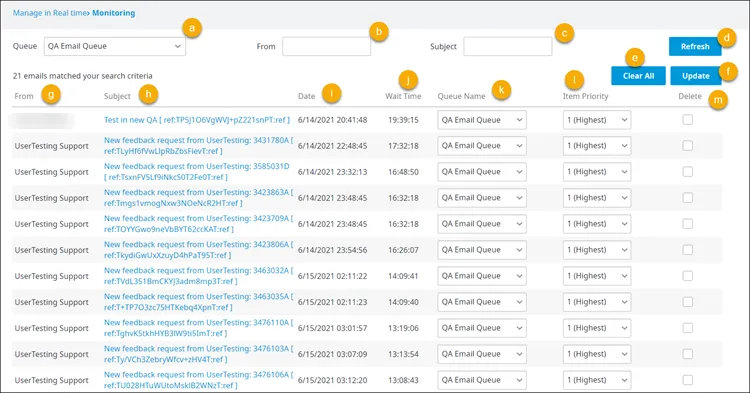Open the Queue dropdown showing QA Email Queue
750x393 pixels.
(115, 46)
